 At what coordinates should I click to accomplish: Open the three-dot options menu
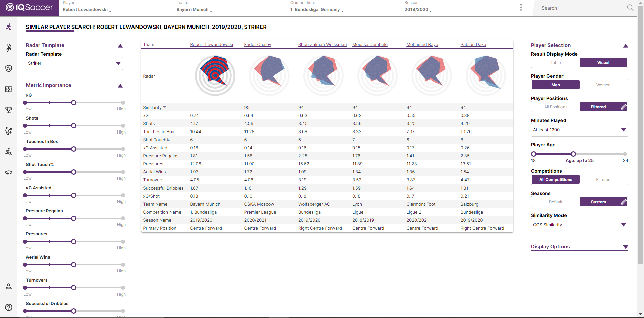521,7
